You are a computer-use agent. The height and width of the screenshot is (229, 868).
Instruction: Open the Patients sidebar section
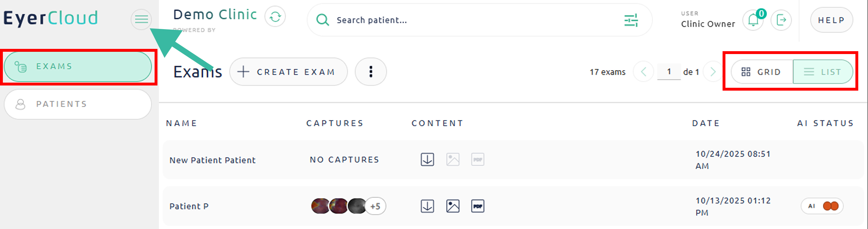point(78,104)
